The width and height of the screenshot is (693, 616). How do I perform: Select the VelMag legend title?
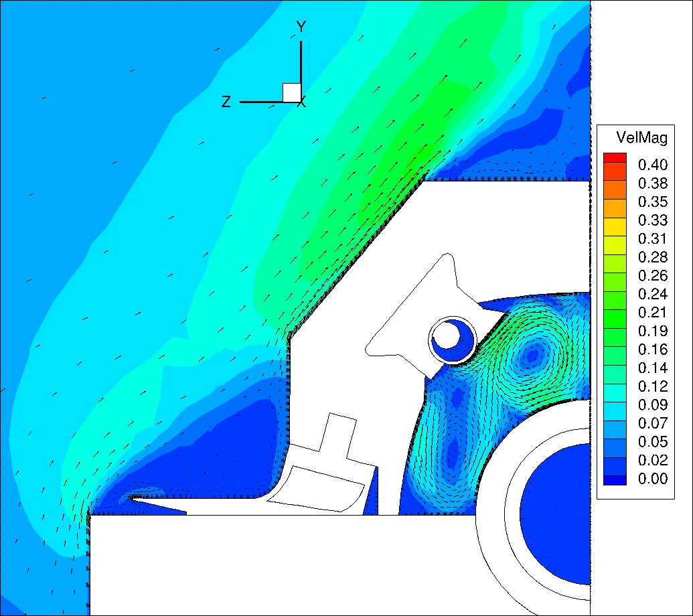coord(641,138)
